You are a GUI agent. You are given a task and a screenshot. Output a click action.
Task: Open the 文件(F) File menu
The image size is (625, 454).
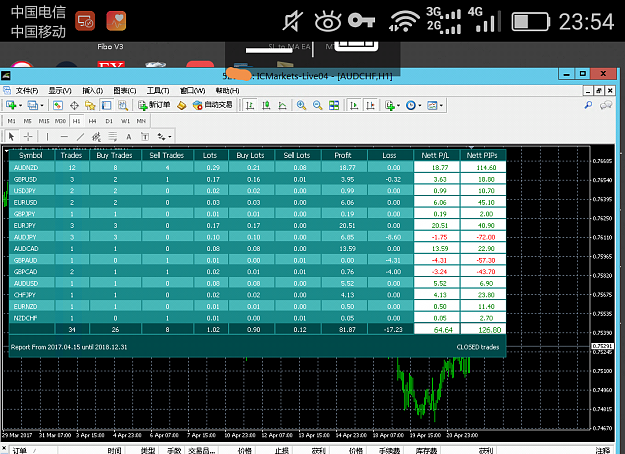[x=27, y=90]
